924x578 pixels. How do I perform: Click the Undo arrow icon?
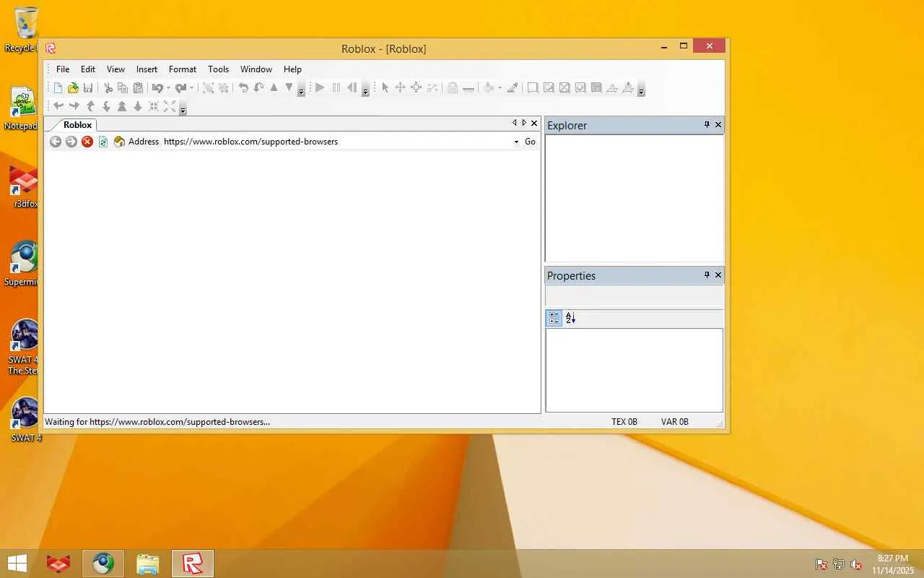pyautogui.click(x=157, y=88)
